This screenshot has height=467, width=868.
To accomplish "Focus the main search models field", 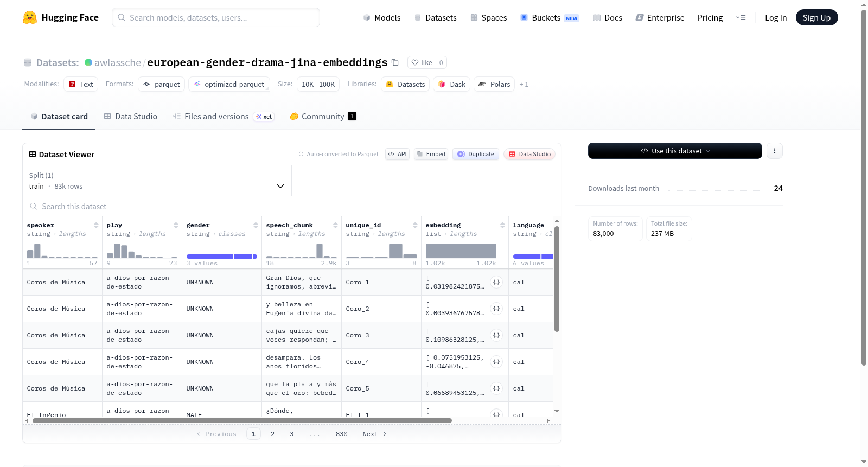I will [216, 17].
